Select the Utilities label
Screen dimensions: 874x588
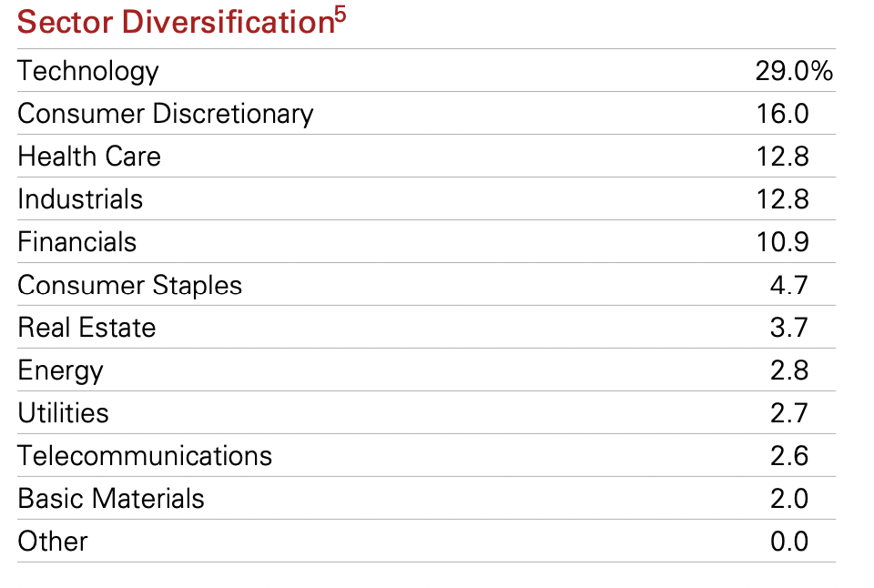pyautogui.click(x=63, y=413)
